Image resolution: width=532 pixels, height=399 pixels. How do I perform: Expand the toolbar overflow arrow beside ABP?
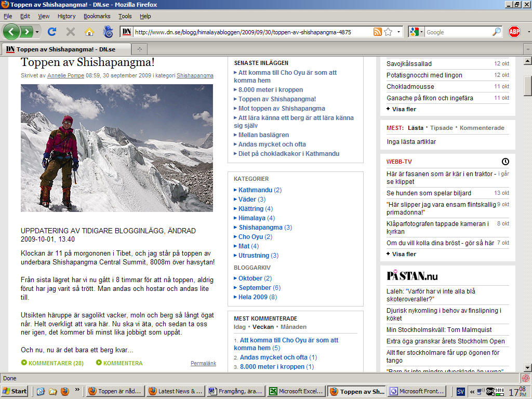click(x=528, y=32)
